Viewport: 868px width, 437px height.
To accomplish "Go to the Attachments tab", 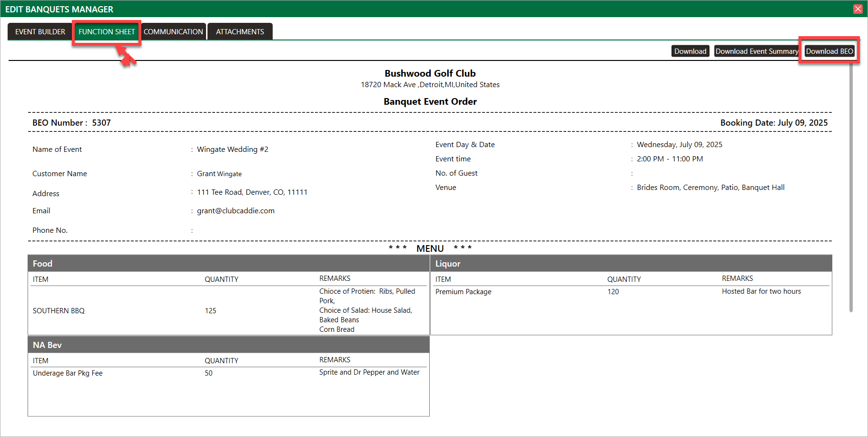I will 240,32.
